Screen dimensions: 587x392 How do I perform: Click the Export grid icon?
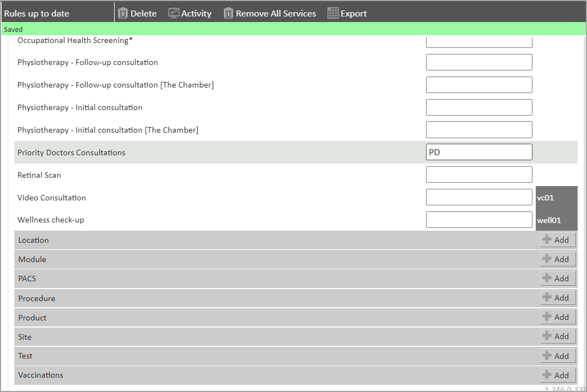click(333, 13)
